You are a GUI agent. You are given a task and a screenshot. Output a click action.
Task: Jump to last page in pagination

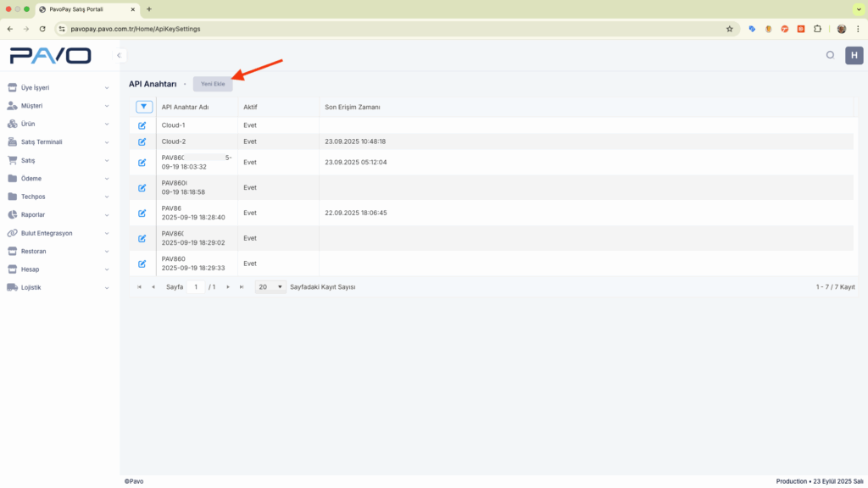point(242,287)
